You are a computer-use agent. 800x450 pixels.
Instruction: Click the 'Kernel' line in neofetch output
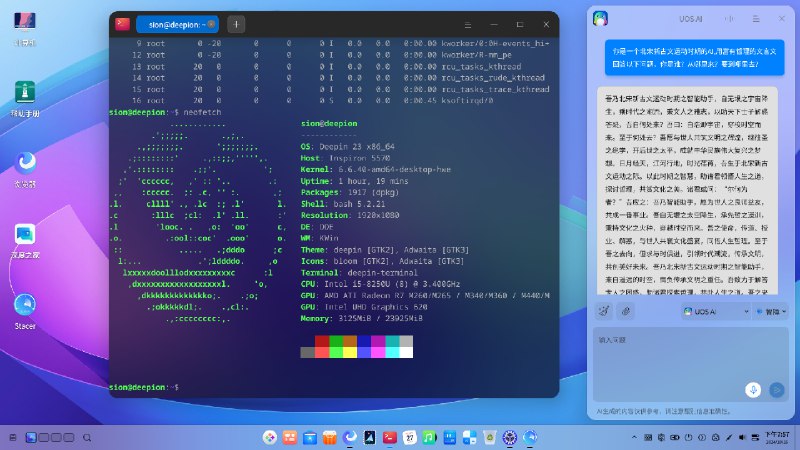coord(376,169)
